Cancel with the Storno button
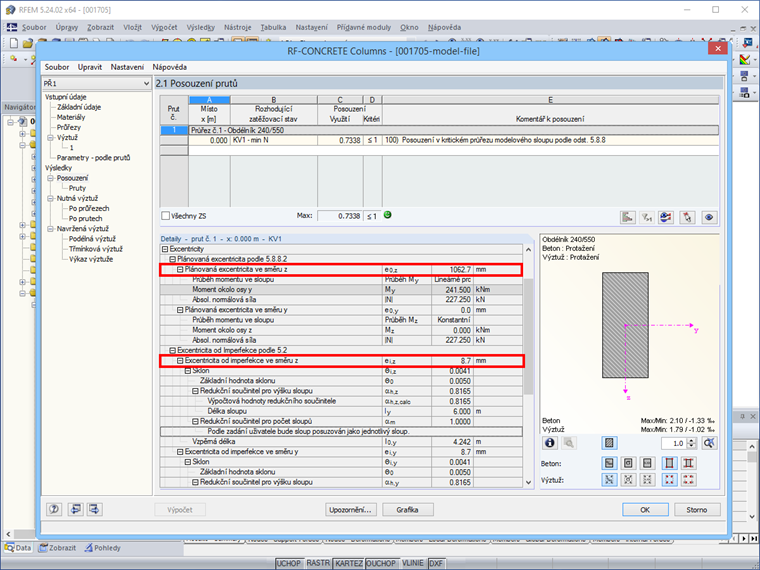Viewport: 760px width, 570px height. pos(697,509)
